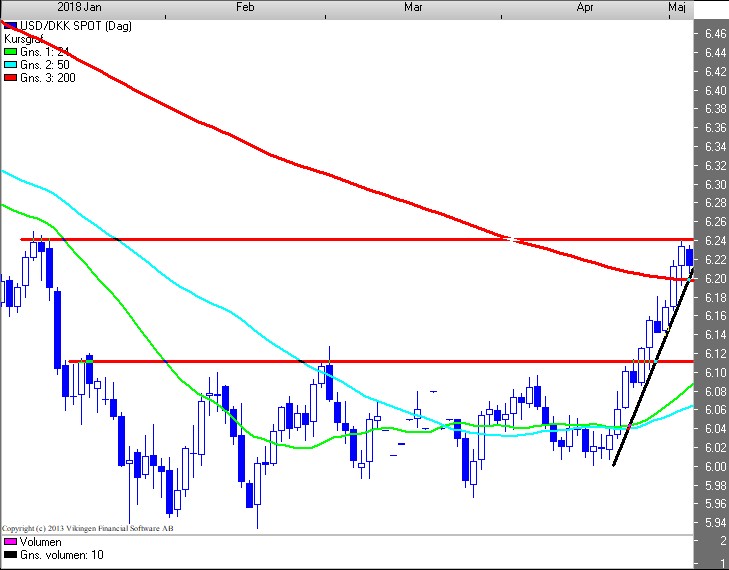Click the 6.00 price axis label
The width and height of the screenshot is (729, 570).
[x=714, y=467]
